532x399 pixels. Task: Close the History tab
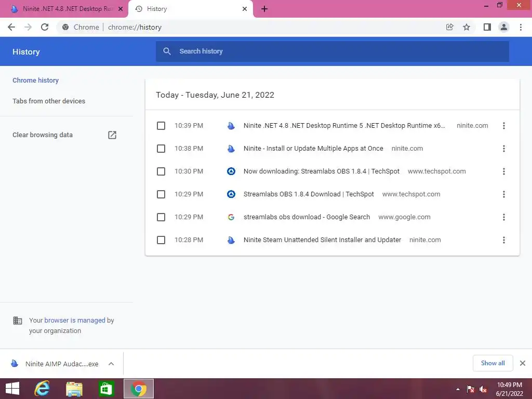(x=245, y=9)
